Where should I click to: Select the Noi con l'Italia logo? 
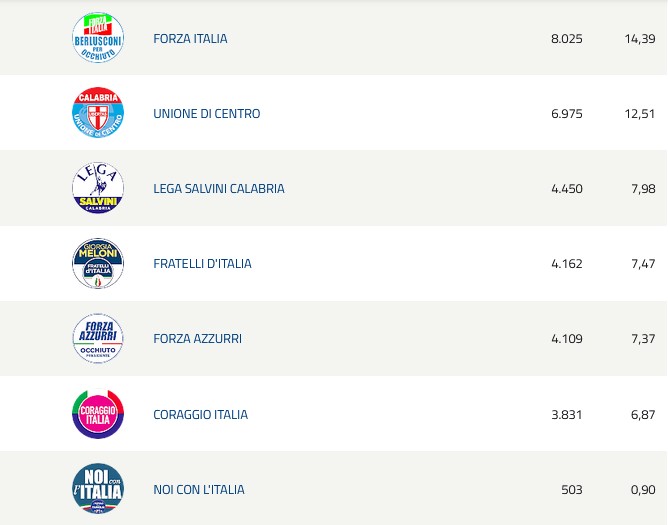point(98,489)
